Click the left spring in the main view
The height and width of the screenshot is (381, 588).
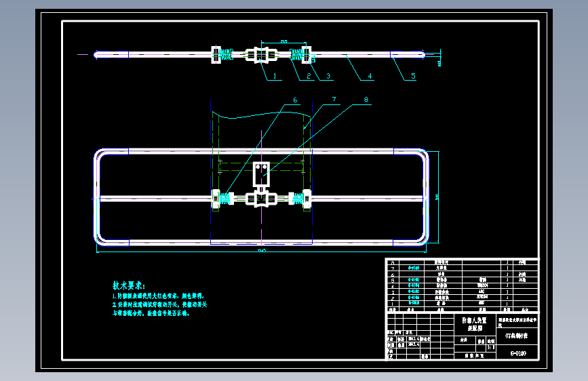tap(225, 199)
